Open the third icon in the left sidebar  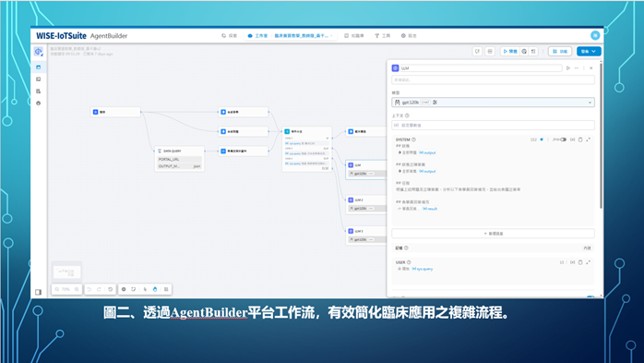39,91
